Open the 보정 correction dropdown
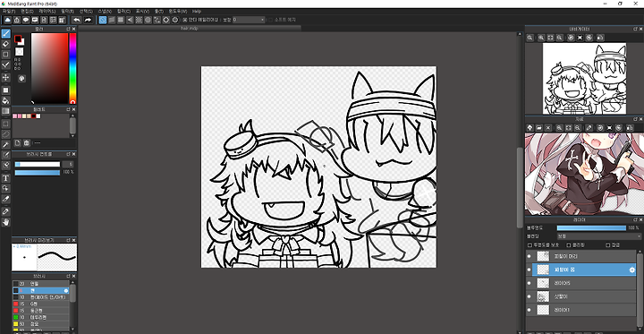Screen dimensions: 644x334 [249, 20]
